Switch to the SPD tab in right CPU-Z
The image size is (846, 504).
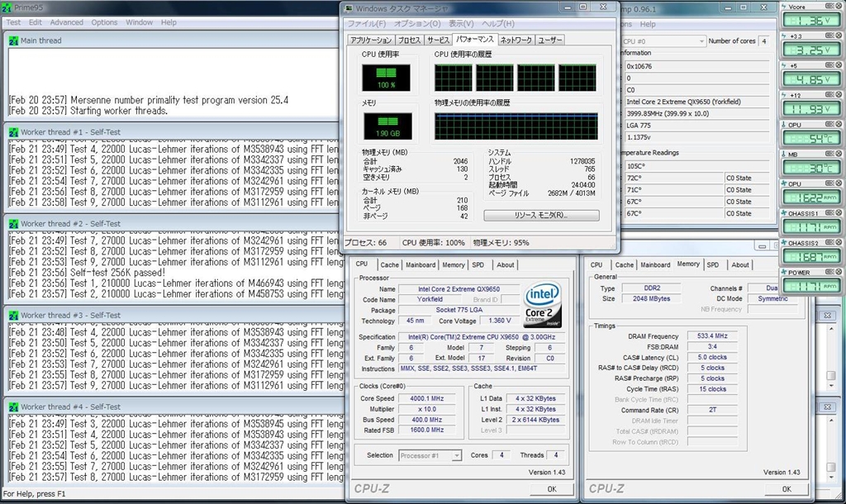(712, 265)
